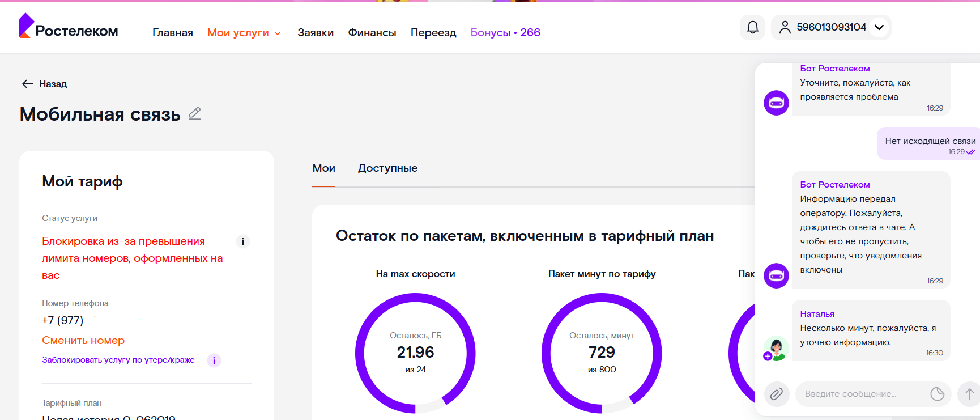This screenshot has width=980, height=420.
Task: Open the Переезд section
Action: coord(433,32)
